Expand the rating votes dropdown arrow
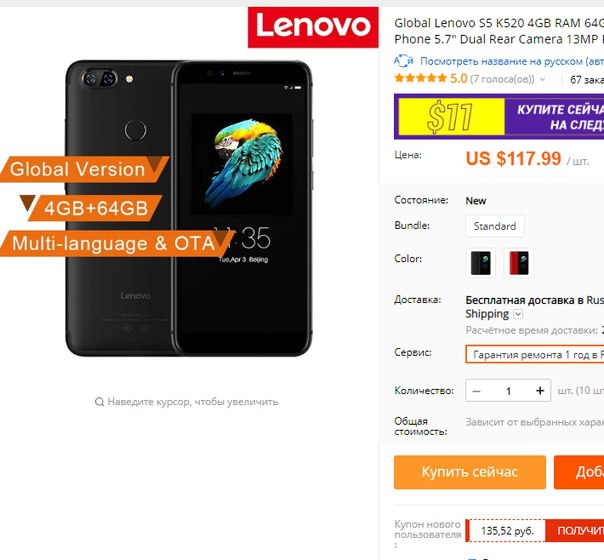This screenshot has height=560, width=604. point(542,80)
